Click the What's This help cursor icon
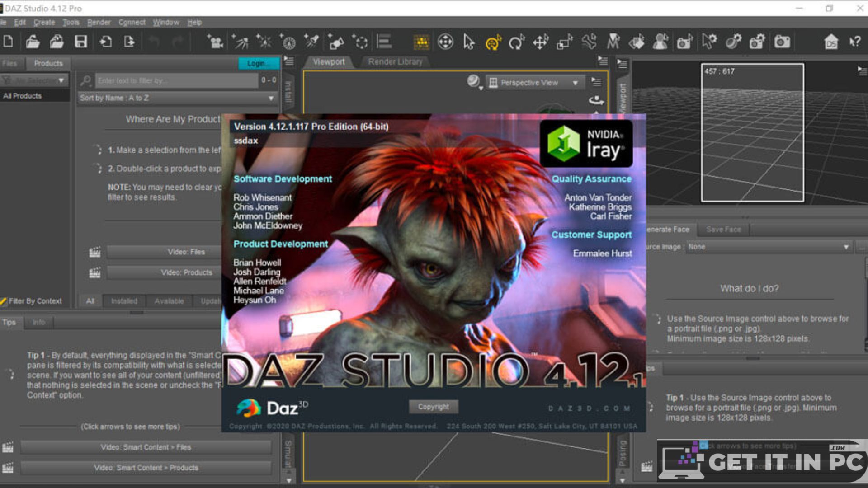Screen dimensions: 868x488 tap(855, 42)
